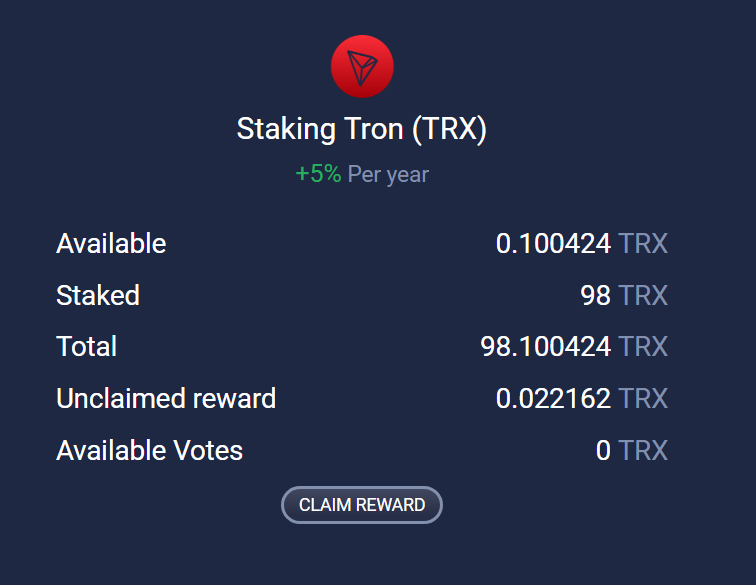Screen dimensions: 756x585
Task: Select the Available row label
Action: click(x=111, y=243)
